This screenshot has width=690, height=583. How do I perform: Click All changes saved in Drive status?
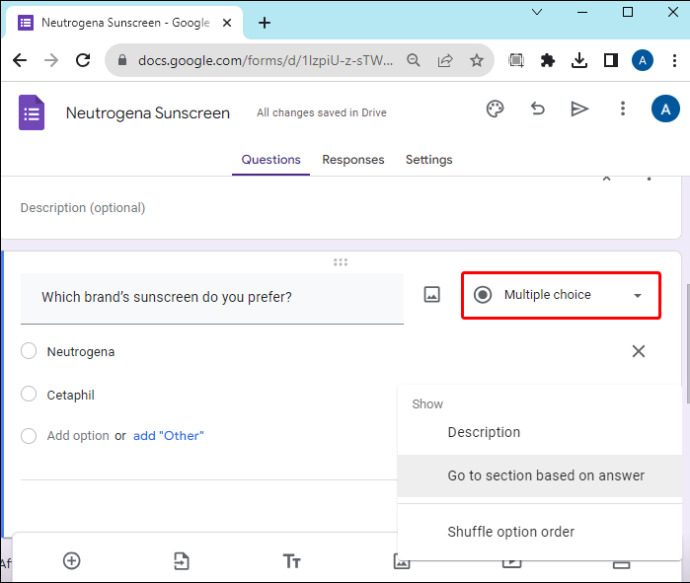pos(322,113)
